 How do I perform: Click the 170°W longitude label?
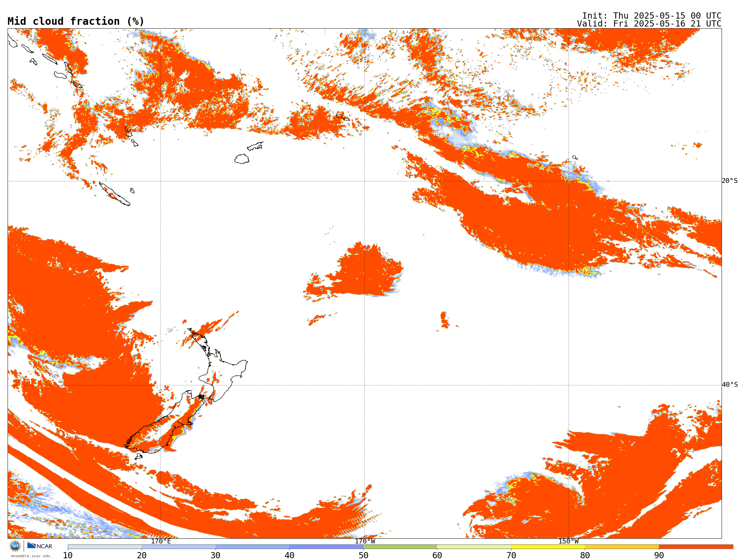(x=365, y=541)
